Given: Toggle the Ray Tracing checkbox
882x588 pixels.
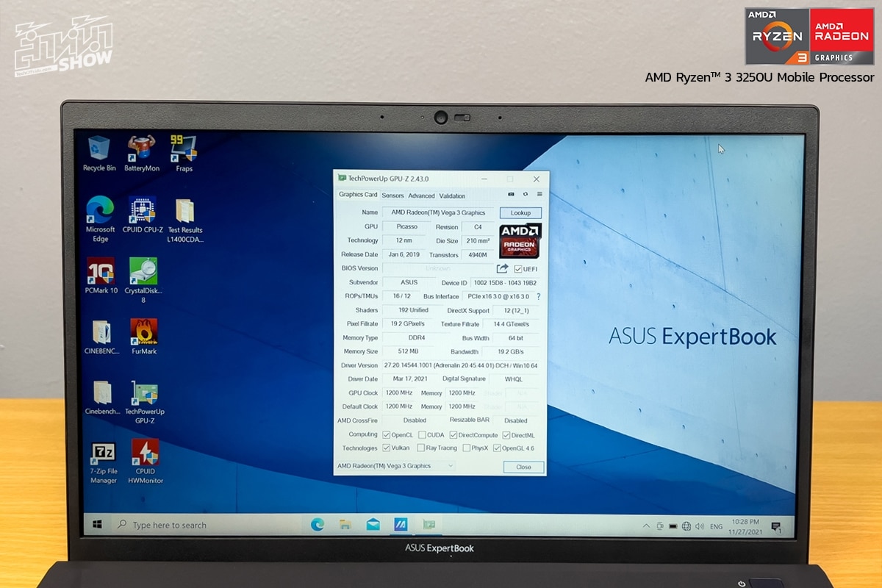Looking at the screenshot, I should (421, 448).
